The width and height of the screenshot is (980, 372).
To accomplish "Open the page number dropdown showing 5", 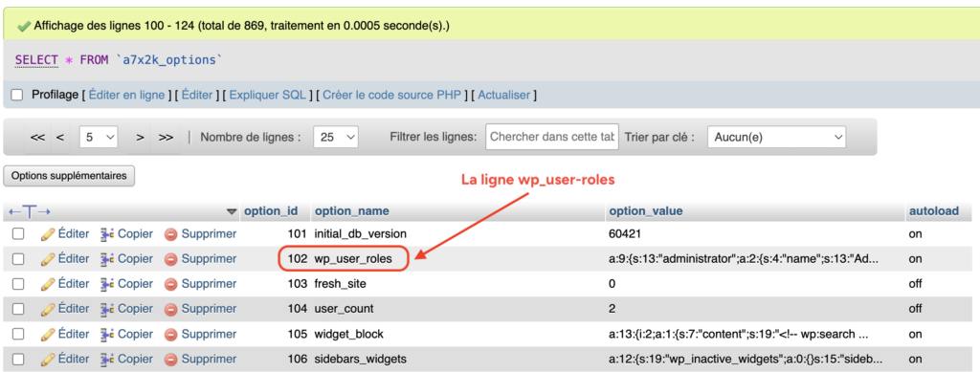I will coord(99,137).
